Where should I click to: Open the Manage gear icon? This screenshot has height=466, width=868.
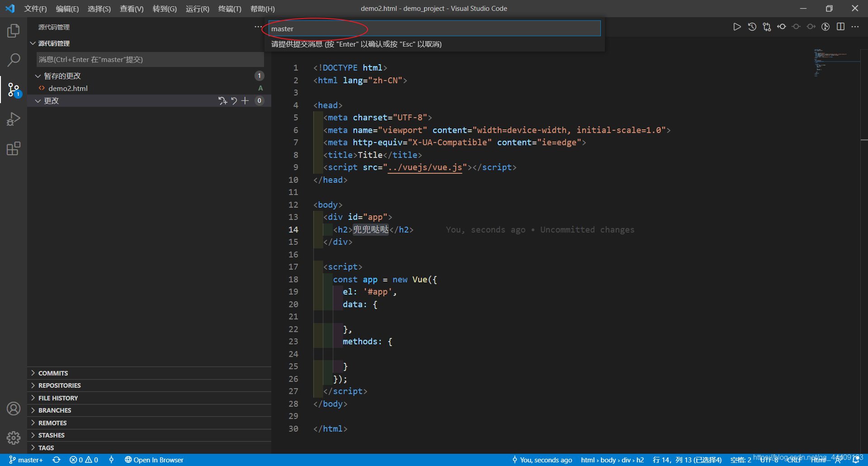point(14,437)
